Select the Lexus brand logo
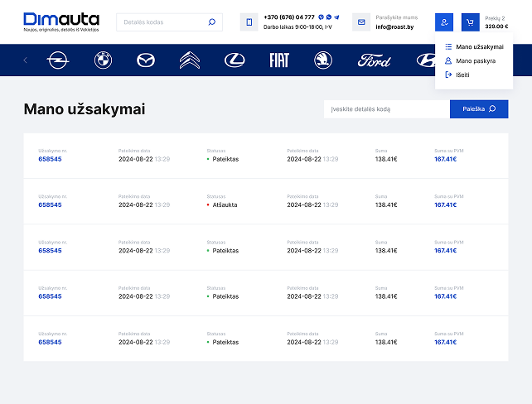 (235, 60)
